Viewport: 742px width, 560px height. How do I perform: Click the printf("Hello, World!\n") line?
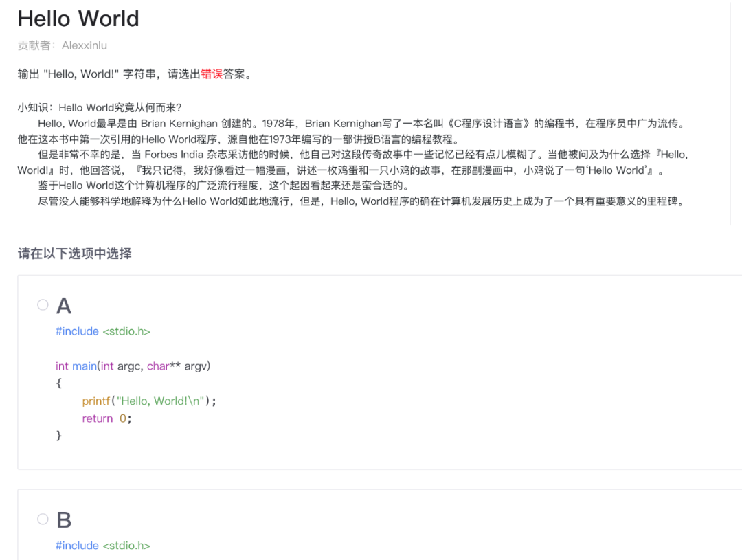149,401
